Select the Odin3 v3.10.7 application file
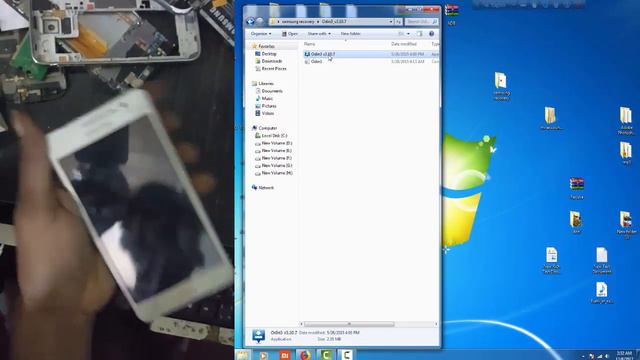Viewport: 640px width, 360px height. [x=371, y=54]
